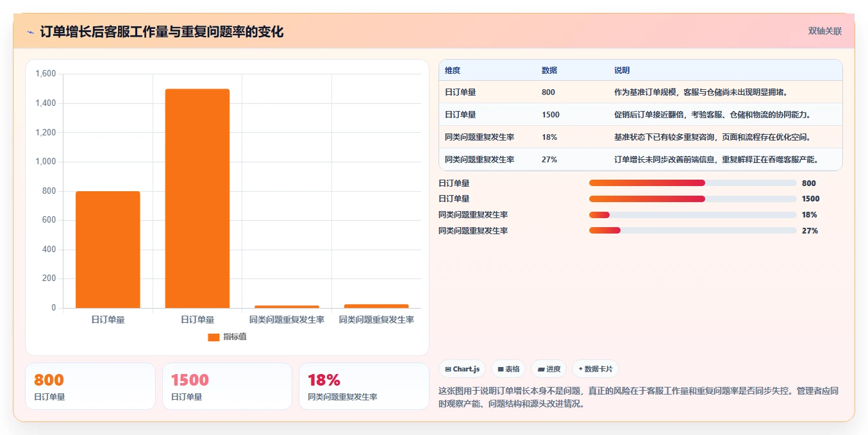868x435 pixels.
Task: Toggle the 指标值 legend item under the chart
Action: pyautogui.click(x=227, y=337)
